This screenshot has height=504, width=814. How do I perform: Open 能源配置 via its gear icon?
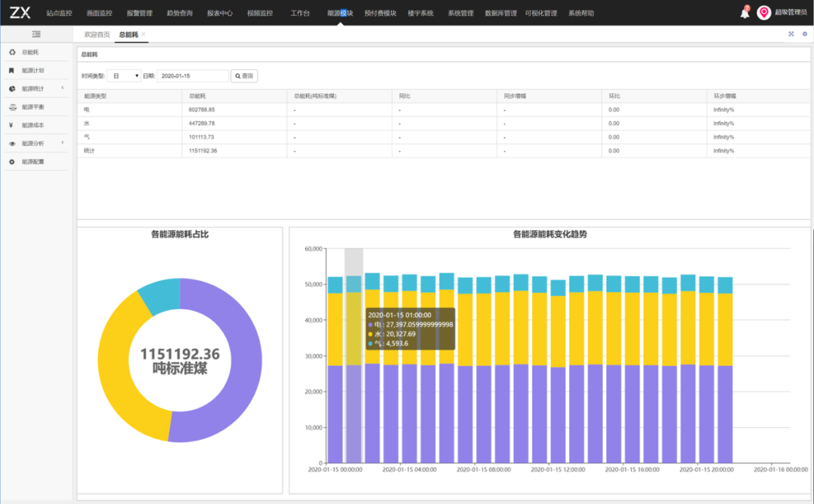point(12,162)
